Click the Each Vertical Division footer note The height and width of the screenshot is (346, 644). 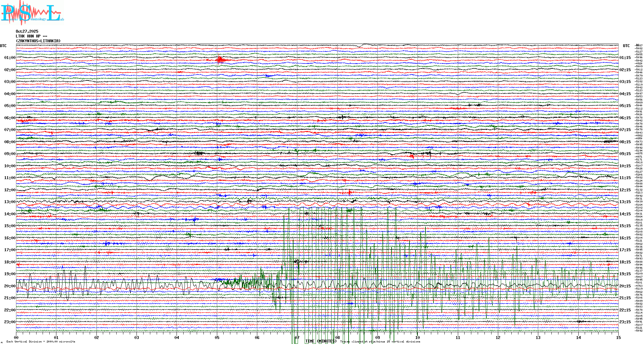pos(41,342)
